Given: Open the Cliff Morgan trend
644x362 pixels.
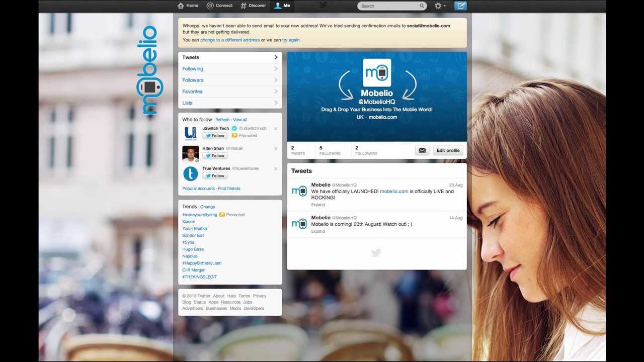Looking at the screenshot, I should point(194,270).
